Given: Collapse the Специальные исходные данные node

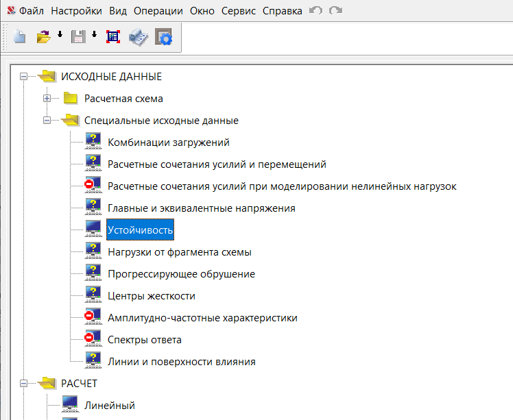Looking at the screenshot, I should 47,121.
